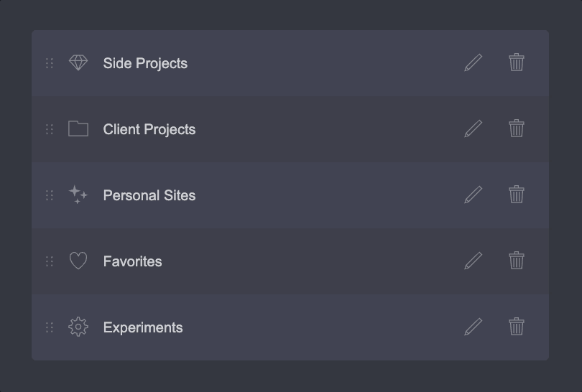The height and width of the screenshot is (392, 582).
Task: Delete the Client Projects group
Action: [517, 128]
